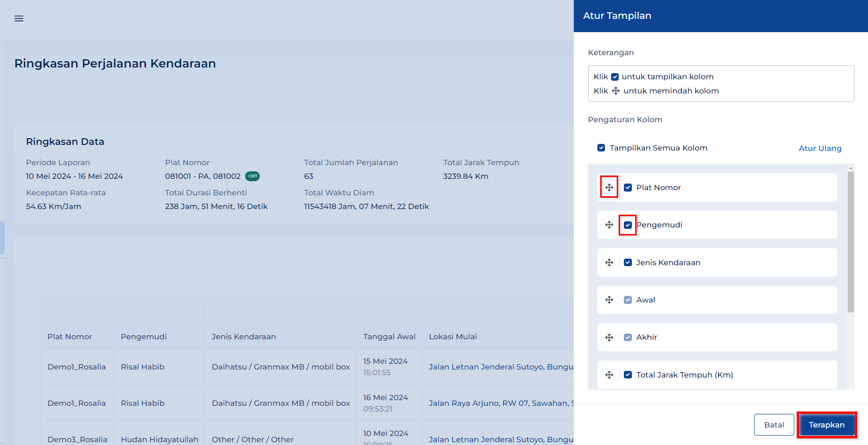Click the Tanggal Awal table header
Image resolution: width=868 pixels, height=445 pixels.
[389, 336]
